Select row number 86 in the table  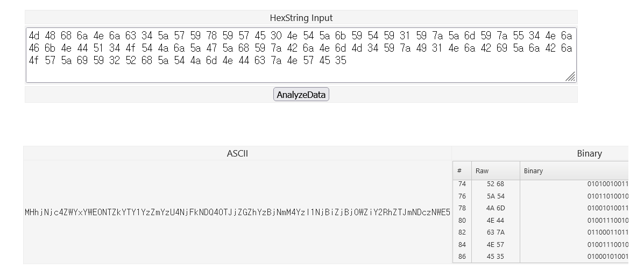coord(462,257)
